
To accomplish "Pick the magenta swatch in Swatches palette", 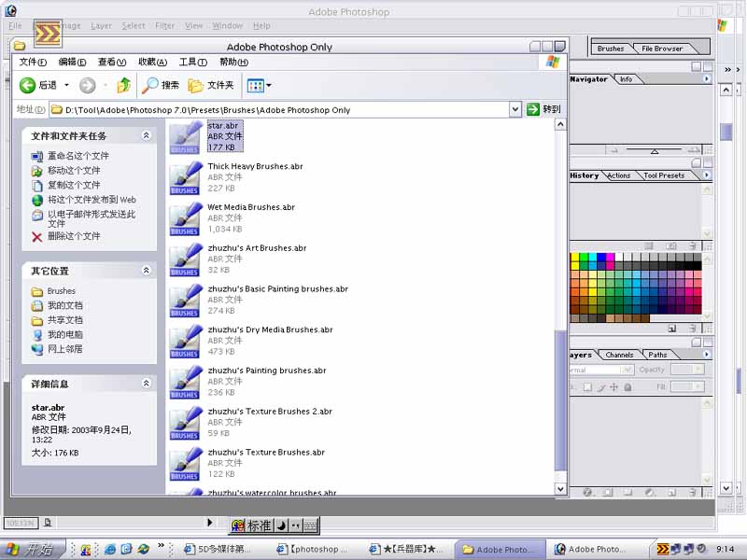I will 611,258.
